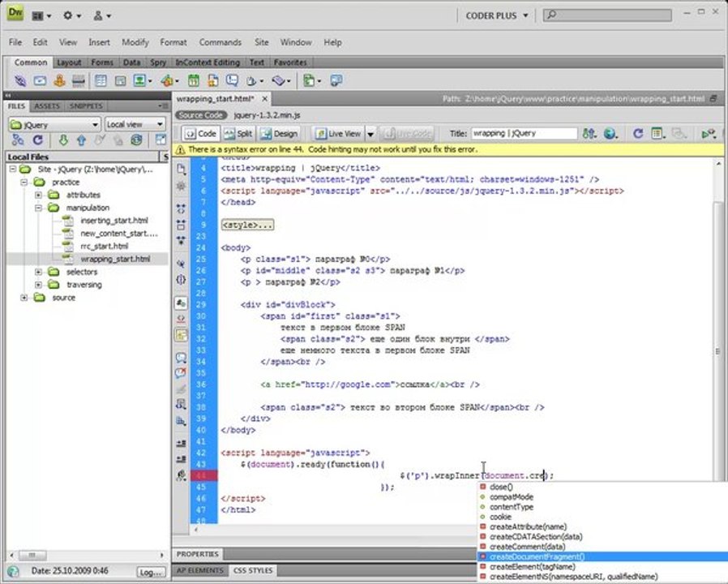
Task: Expand Files panel to show local and remote
Action: [x=161, y=140]
